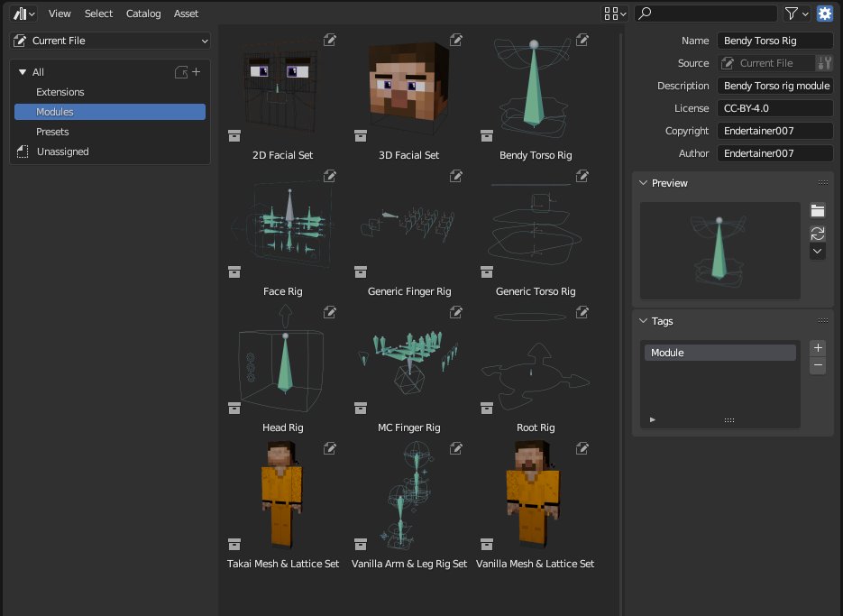Open the display mode dropdown
The height and width of the screenshot is (616, 843).
coord(615,14)
